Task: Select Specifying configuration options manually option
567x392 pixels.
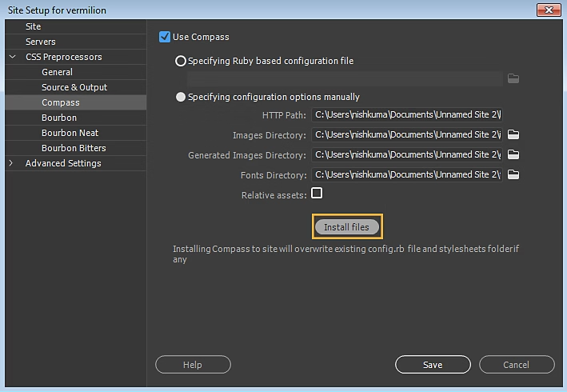Action: pos(181,97)
